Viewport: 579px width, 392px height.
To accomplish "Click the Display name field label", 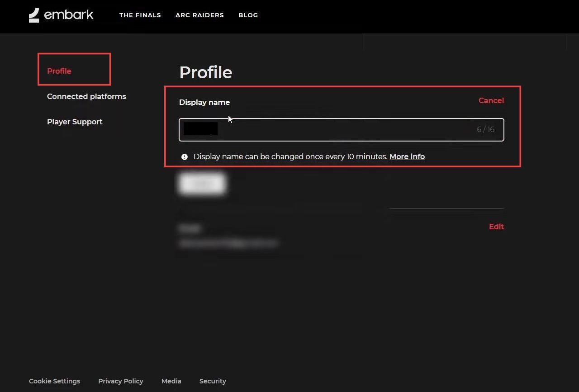I will coord(204,102).
